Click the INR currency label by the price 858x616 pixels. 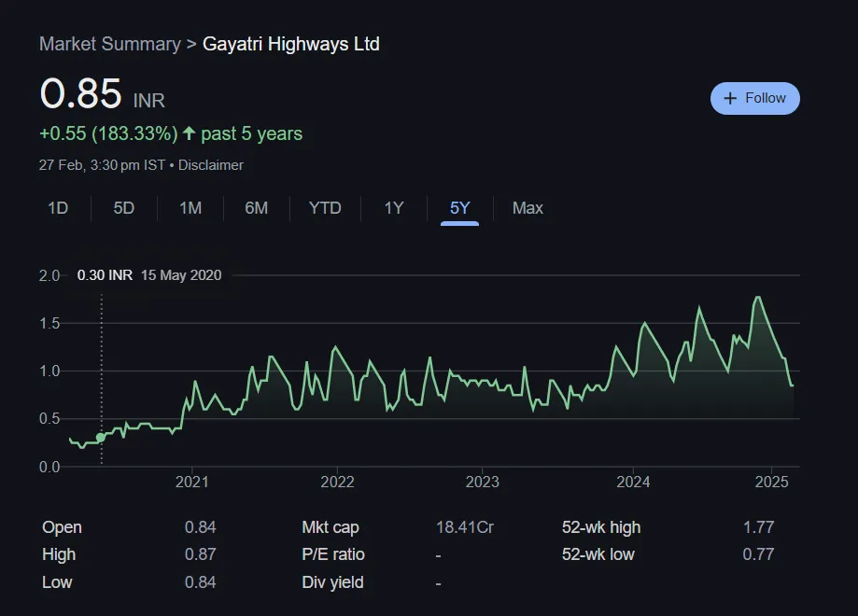148,101
